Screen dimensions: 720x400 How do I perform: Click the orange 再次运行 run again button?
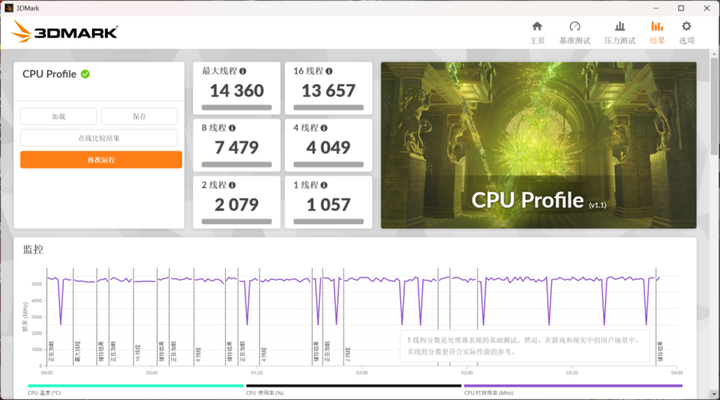coord(101,160)
